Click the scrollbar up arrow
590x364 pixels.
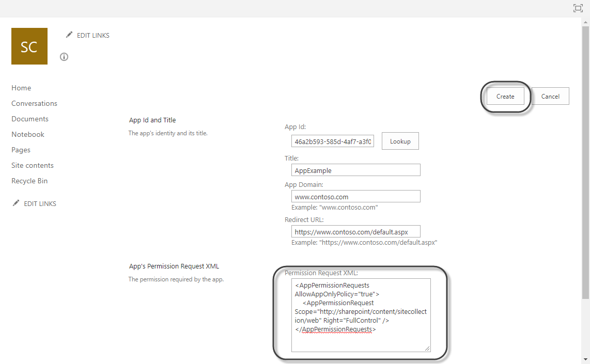tap(585, 22)
